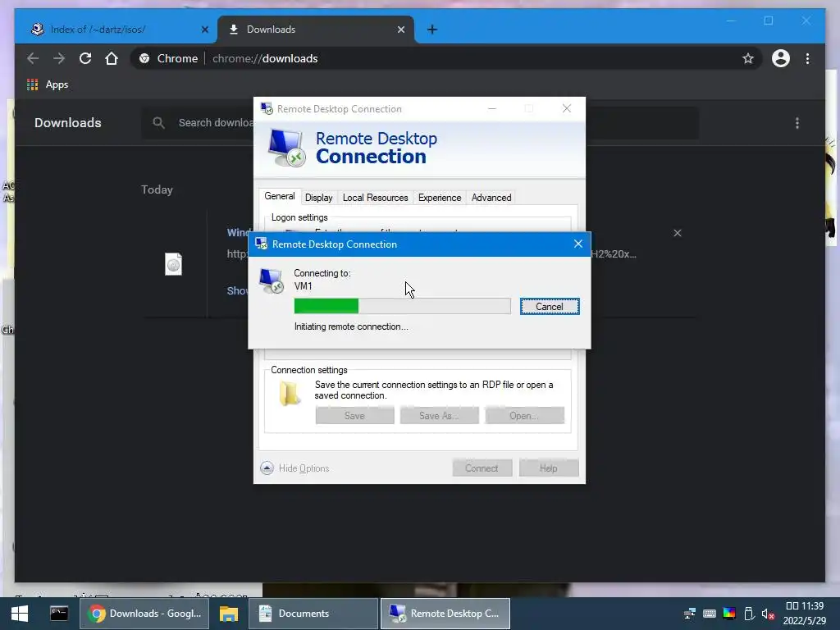Select the Experience tab
The image size is (840, 630).
pyautogui.click(x=440, y=198)
